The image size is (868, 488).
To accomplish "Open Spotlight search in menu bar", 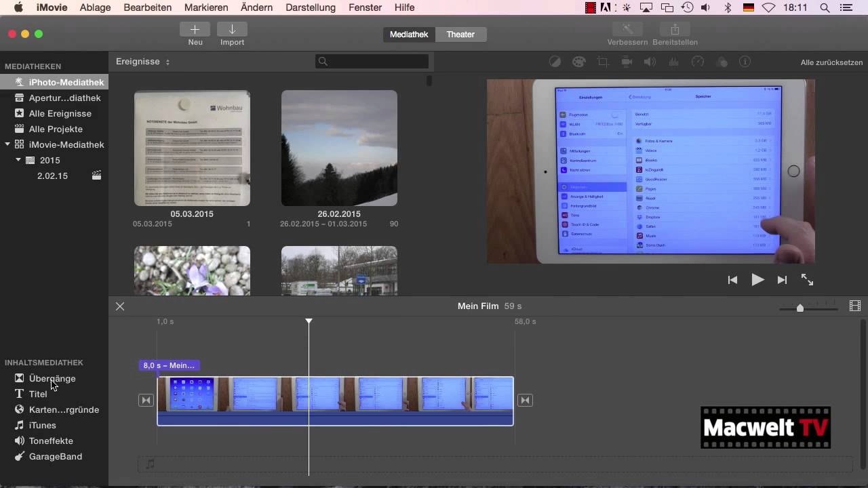I will coord(825,7).
